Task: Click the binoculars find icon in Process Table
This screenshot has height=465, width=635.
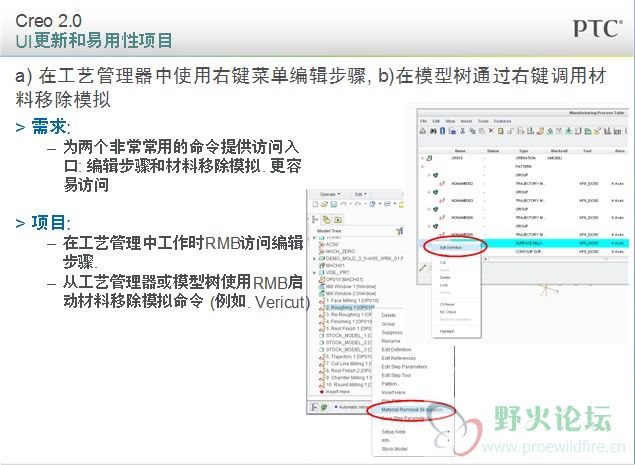Action: pyautogui.click(x=433, y=131)
